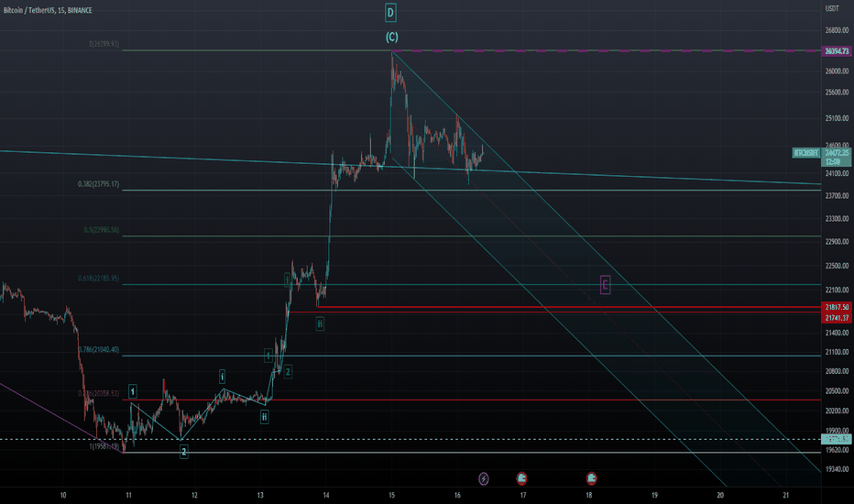Select the red 21741.37 price label
854x504 pixels.
tap(836, 318)
